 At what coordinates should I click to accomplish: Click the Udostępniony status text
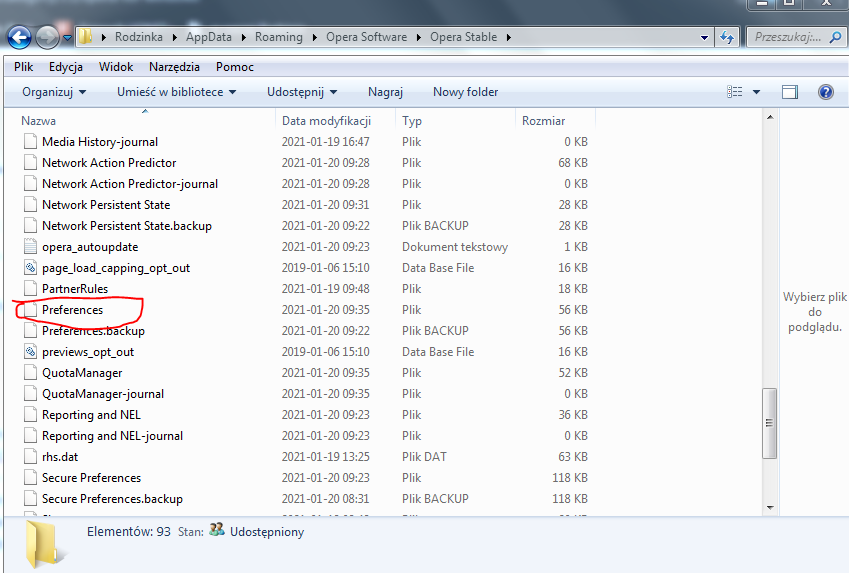pos(267,532)
